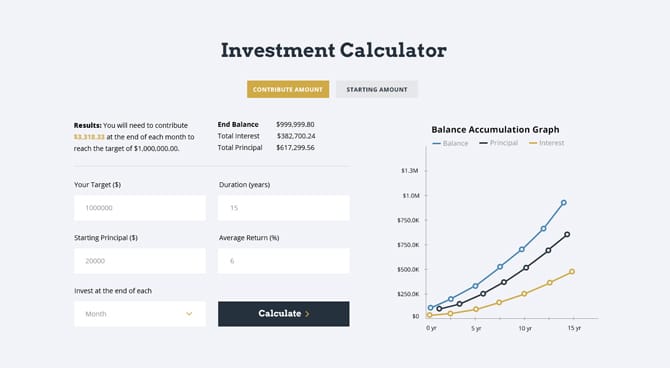Switch to the Contribute Amount tab
The width and height of the screenshot is (670, 368).
(288, 89)
